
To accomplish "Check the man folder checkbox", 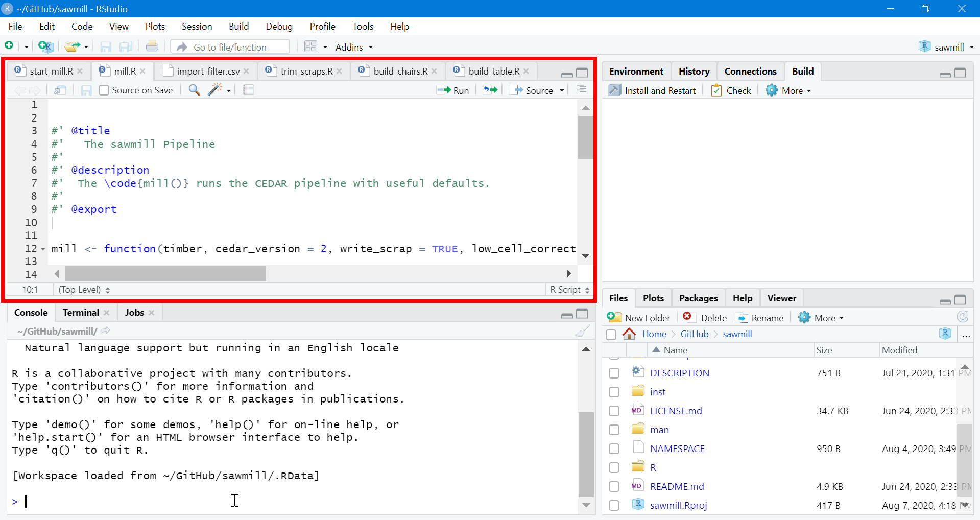I will (x=614, y=430).
